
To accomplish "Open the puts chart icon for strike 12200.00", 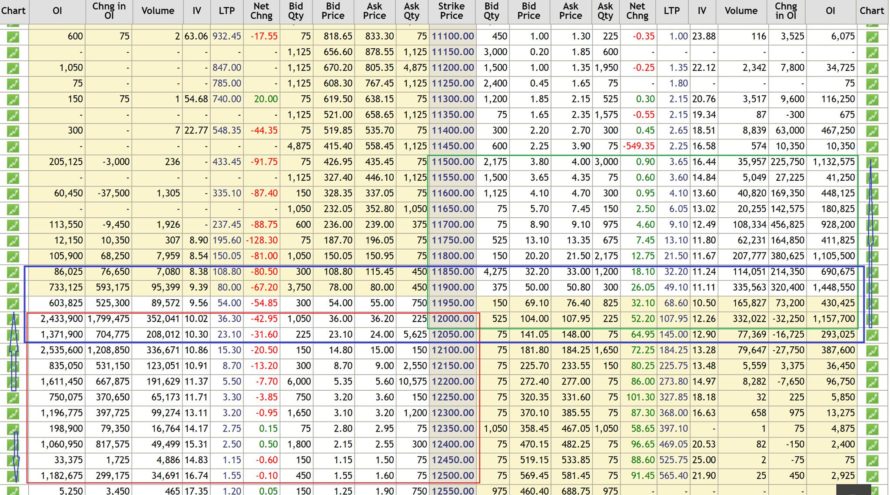I will (872, 381).
